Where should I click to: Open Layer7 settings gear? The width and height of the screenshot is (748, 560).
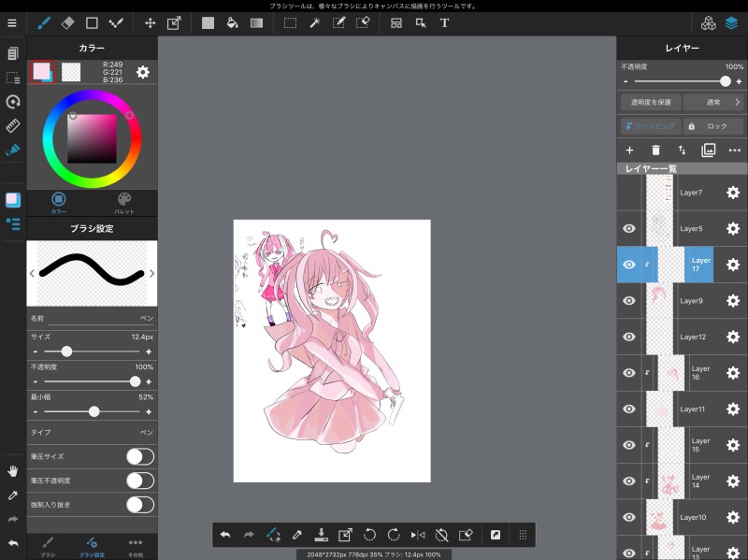click(x=733, y=193)
